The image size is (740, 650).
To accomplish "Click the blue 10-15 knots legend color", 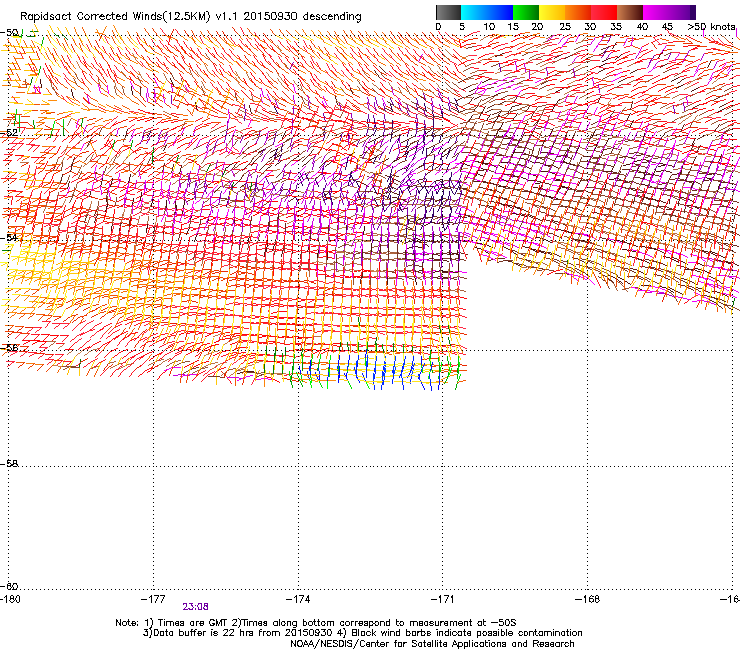I will pos(500,12).
